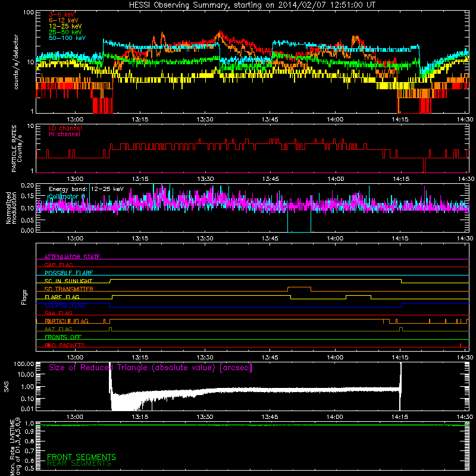The image size is (476, 476).
Task: Click the cyan modulation dropout near 13:50
Action: tap(299, 221)
